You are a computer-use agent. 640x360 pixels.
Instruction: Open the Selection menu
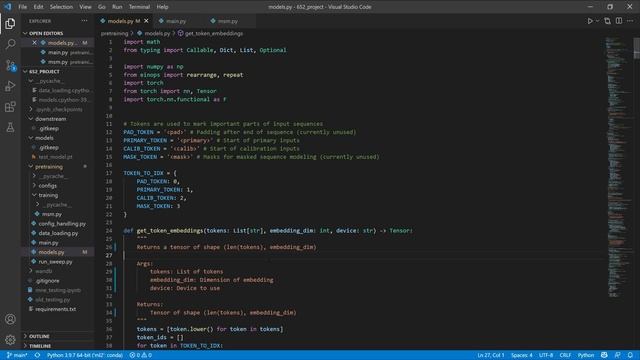(61, 7)
